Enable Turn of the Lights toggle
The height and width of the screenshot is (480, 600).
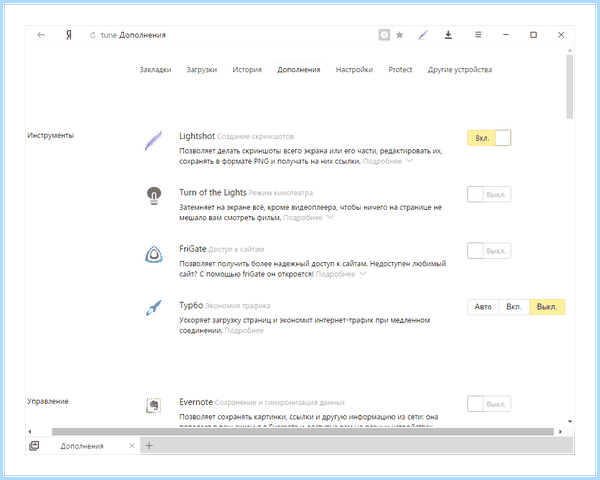pyautogui.click(x=489, y=194)
